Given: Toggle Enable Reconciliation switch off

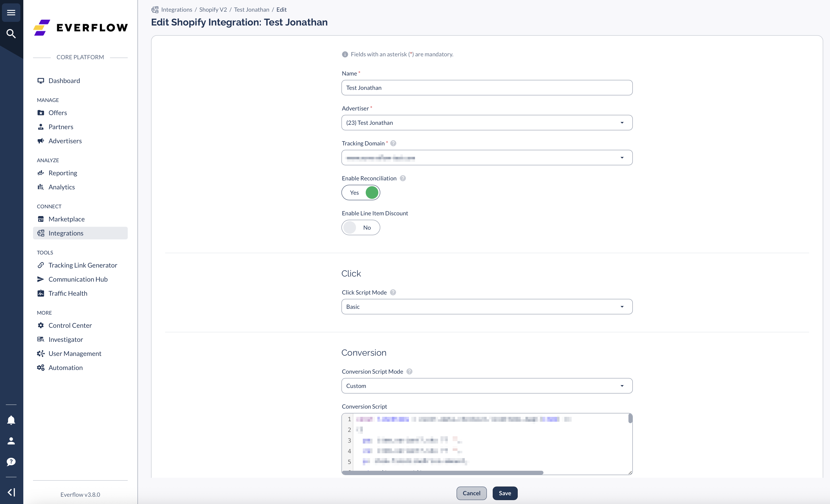Looking at the screenshot, I should pos(361,193).
